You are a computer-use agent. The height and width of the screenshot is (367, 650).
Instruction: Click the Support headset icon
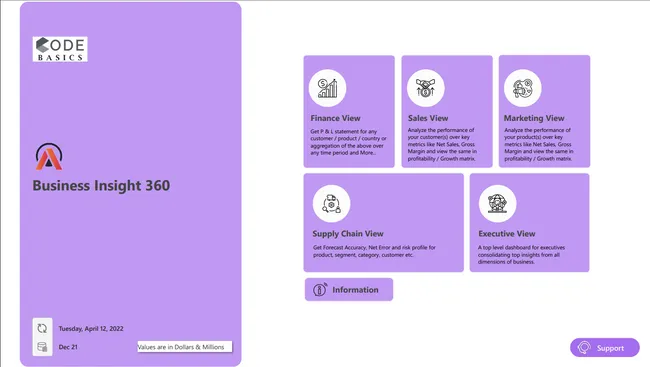point(584,348)
